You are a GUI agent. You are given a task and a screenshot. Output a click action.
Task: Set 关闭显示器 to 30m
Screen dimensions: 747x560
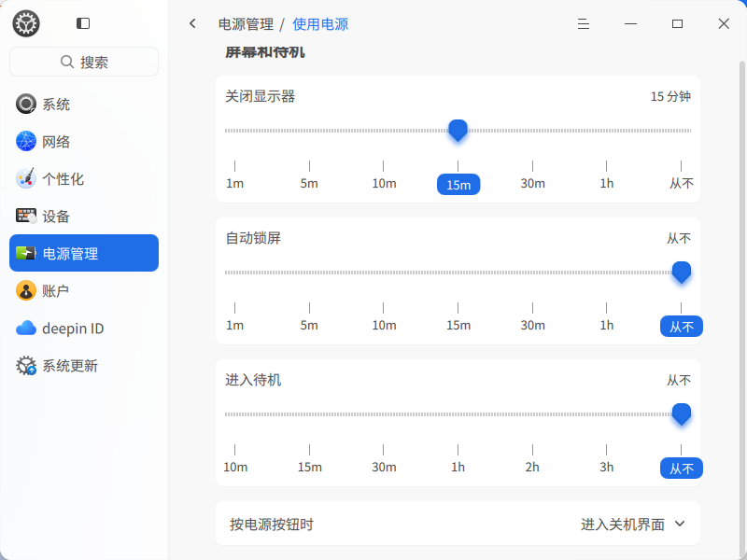coord(532,183)
